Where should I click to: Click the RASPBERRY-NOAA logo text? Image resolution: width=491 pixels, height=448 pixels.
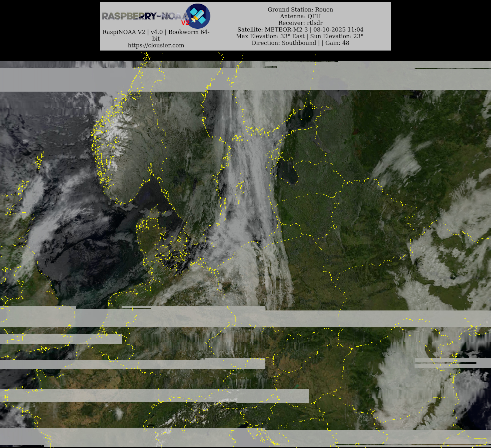pyautogui.click(x=145, y=16)
